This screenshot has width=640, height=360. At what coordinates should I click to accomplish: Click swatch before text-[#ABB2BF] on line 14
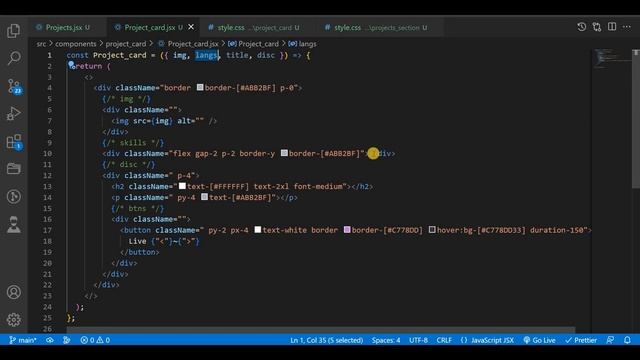click(x=204, y=197)
